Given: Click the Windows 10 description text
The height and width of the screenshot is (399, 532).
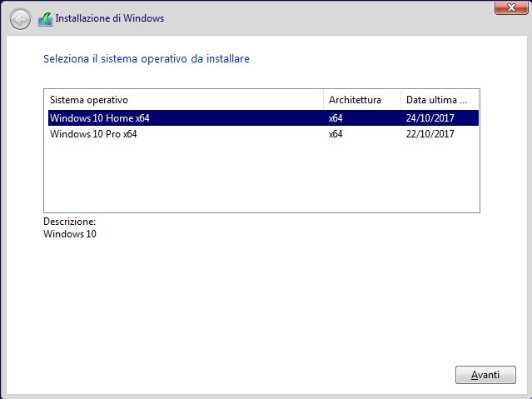Looking at the screenshot, I should [70, 233].
